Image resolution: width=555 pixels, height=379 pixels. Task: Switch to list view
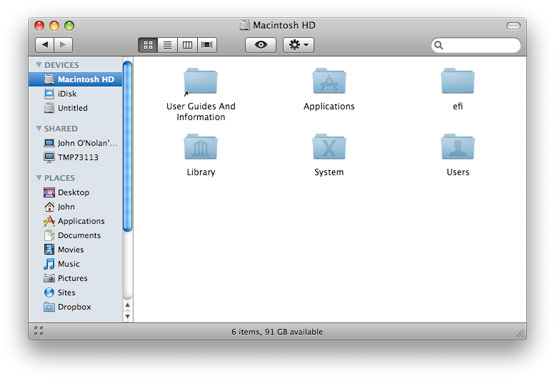tap(167, 45)
